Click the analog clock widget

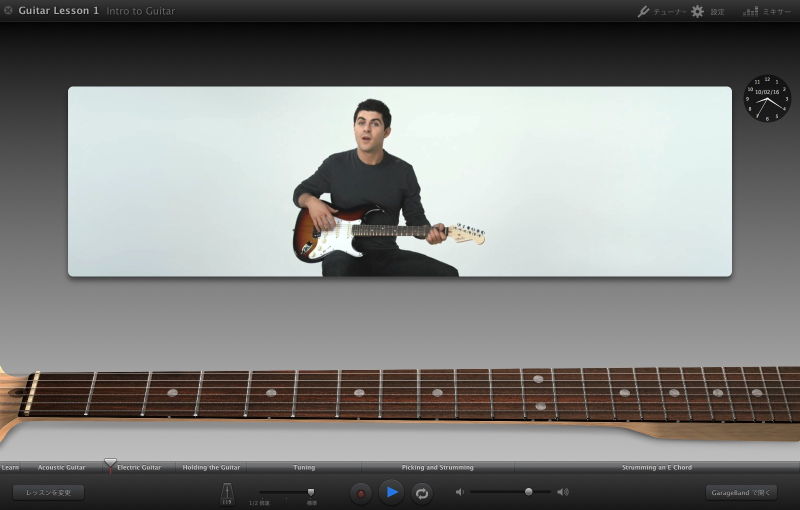click(767, 98)
